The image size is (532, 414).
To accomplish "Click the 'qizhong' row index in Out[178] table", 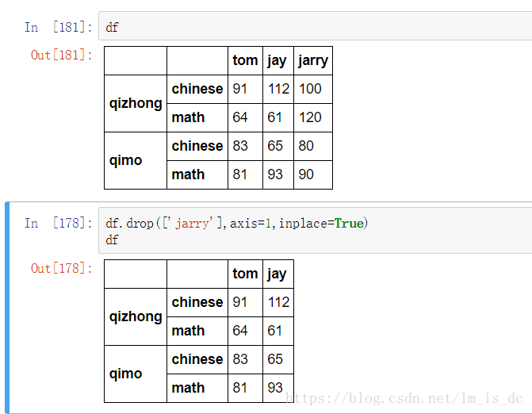I will point(136,317).
